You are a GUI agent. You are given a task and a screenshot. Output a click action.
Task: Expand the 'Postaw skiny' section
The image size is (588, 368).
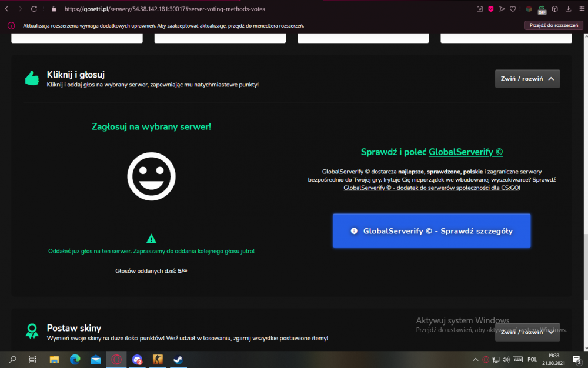click(x=527, y=332)
